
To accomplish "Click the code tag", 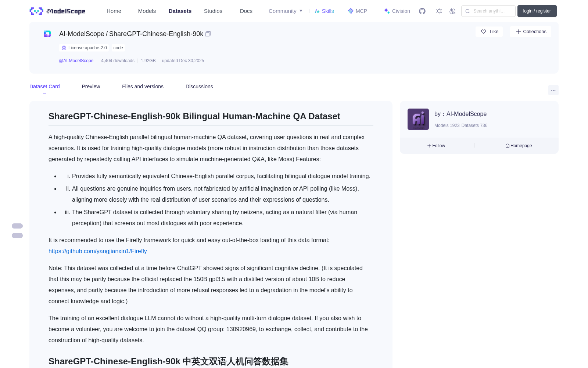I will (x=118, y=48).
